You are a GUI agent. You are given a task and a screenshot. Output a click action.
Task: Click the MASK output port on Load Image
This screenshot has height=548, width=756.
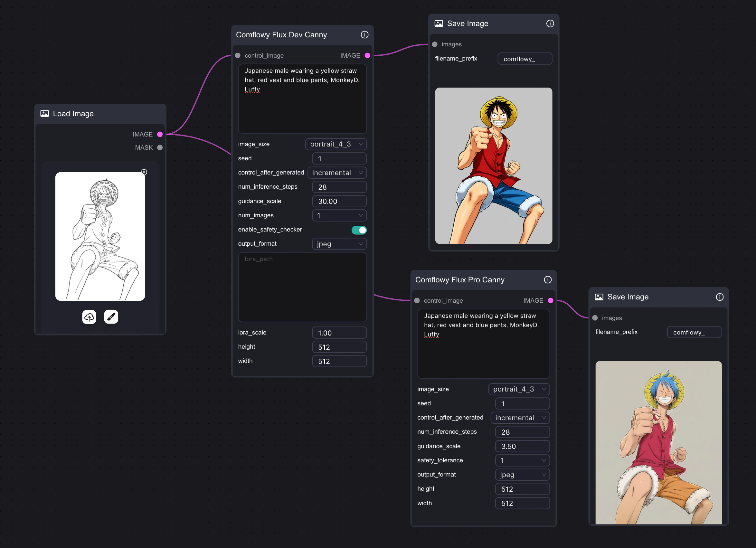[160, 148]
